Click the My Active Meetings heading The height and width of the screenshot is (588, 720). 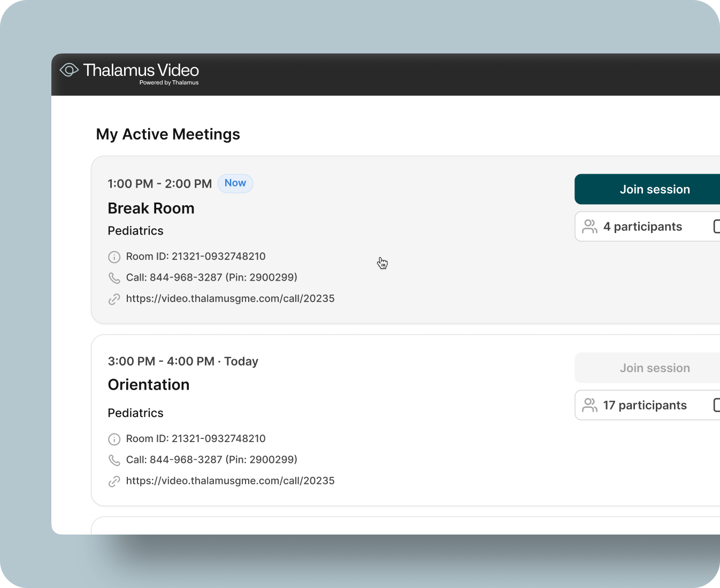(x=168, y=134)
